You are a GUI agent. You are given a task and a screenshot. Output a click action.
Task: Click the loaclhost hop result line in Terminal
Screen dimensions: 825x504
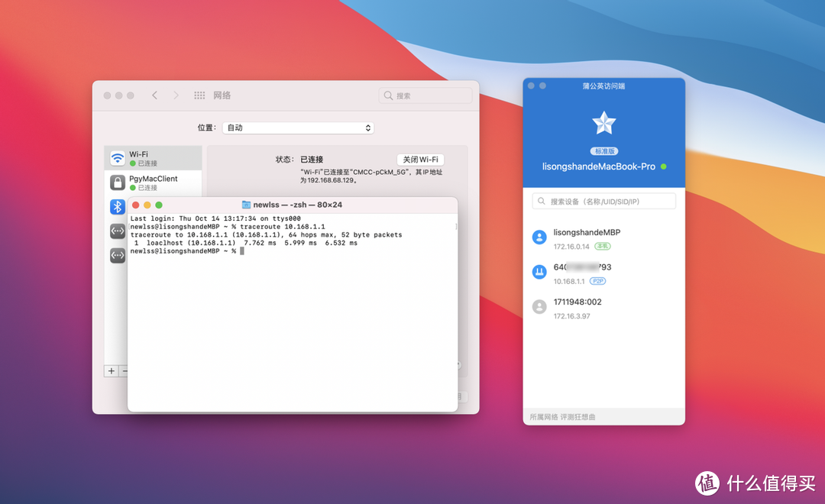246,243
